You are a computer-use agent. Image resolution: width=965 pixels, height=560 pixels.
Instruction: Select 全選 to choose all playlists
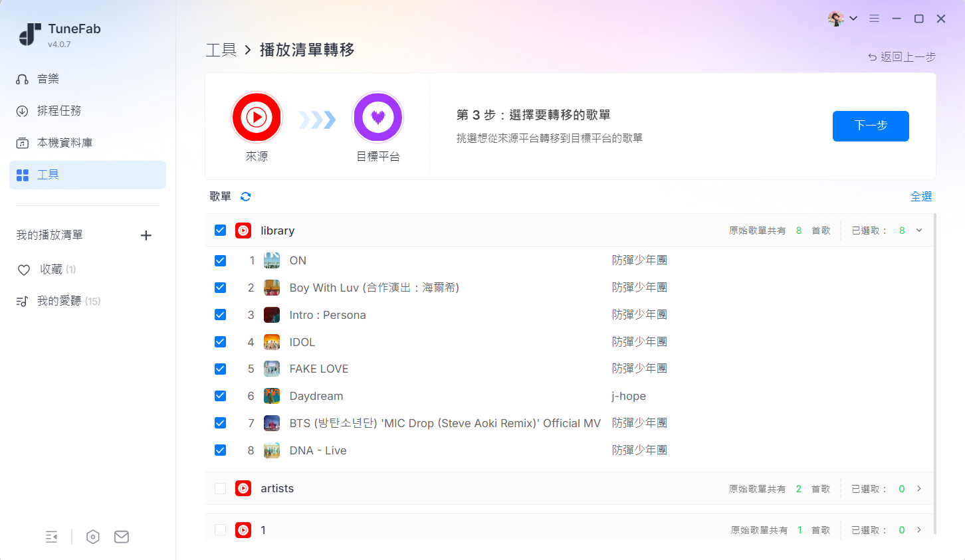click(x=921, y=197)
